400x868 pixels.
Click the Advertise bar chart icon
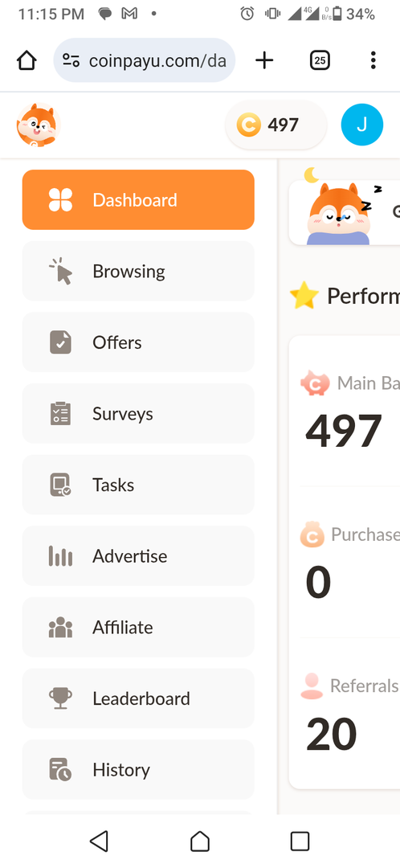click(60, 556)
